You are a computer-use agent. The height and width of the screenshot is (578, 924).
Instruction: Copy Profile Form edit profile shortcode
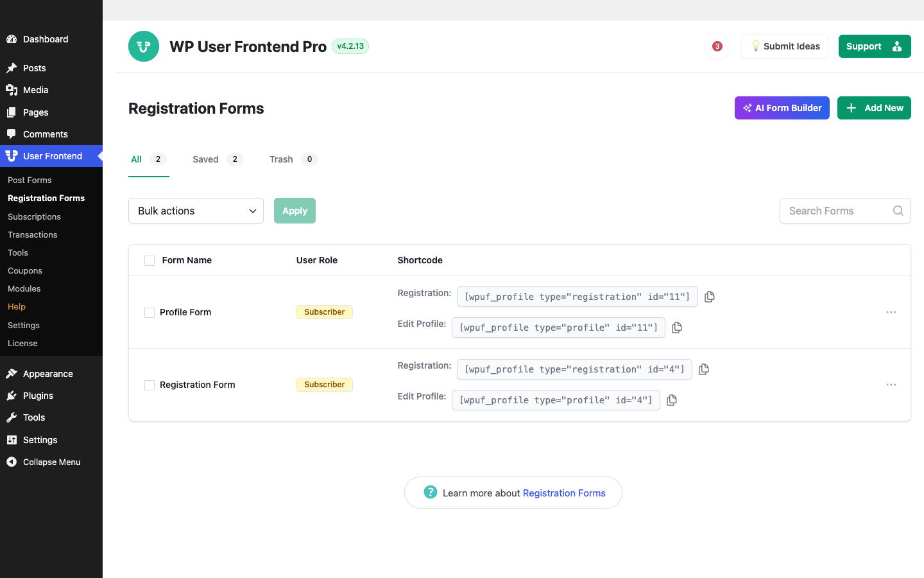(677, 328)
